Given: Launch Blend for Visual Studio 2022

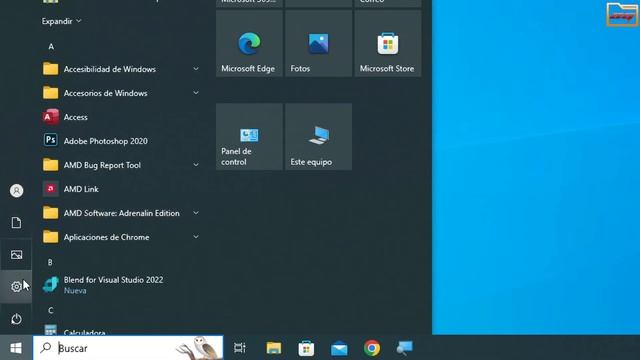Looking at the screenshot, I should (x=121, y=285).
